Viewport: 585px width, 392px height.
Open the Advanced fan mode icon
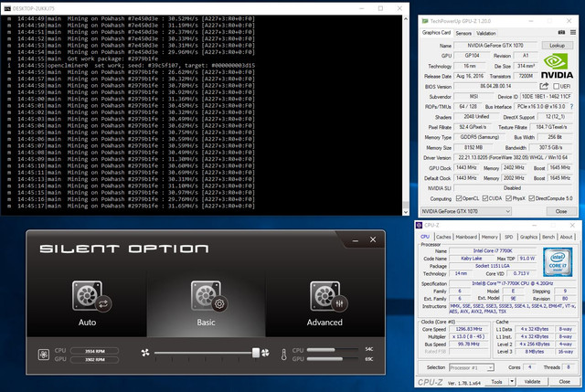pyautogui.click(x=329, y=296)
